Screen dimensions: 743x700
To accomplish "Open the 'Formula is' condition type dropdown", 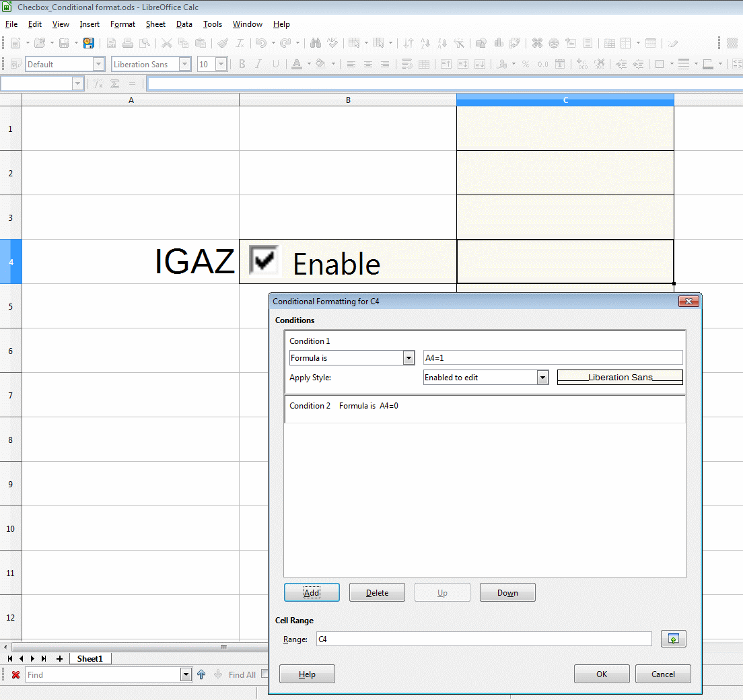I will click(409, 358).
